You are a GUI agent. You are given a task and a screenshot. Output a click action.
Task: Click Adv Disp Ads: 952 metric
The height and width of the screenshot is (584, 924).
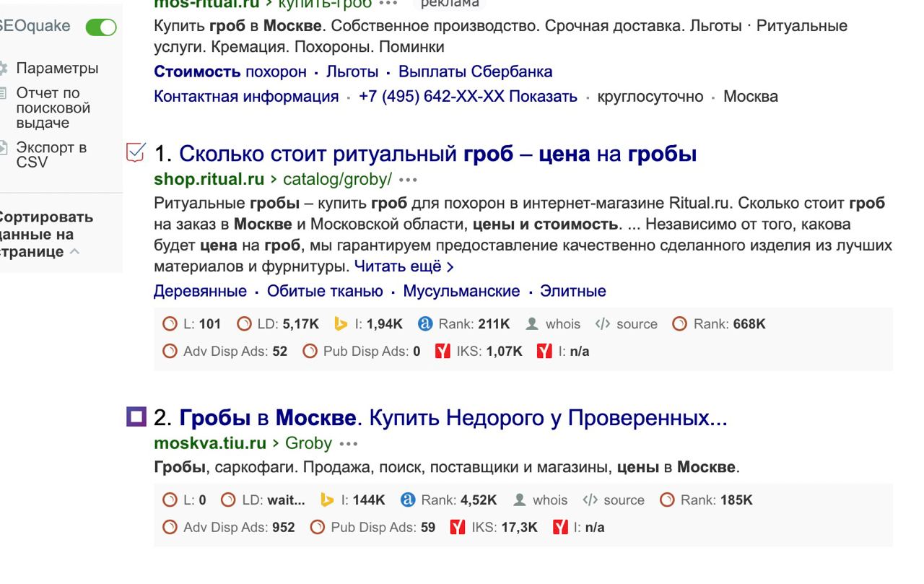click(x=229, y=528)
